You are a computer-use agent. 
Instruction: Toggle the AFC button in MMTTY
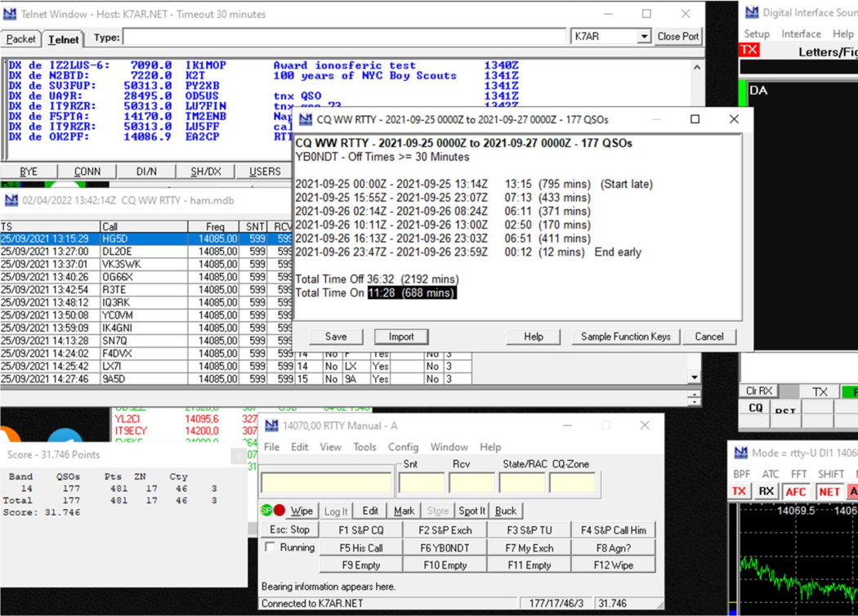click(x=795, y=491)
